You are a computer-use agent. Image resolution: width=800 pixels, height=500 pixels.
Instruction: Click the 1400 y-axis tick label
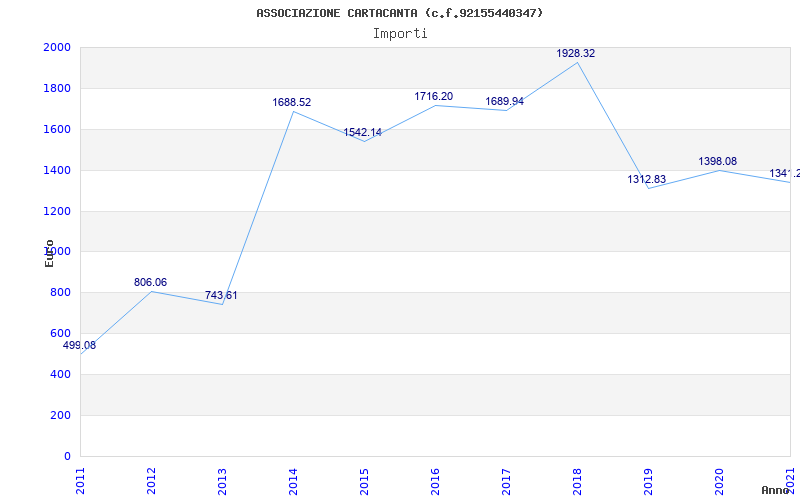click(57, 170)
